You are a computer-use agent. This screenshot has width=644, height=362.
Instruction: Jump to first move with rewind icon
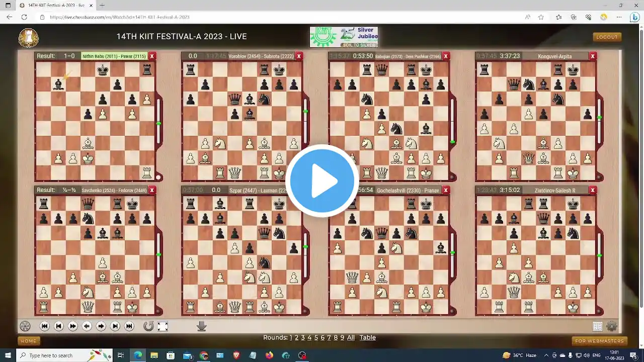[x=45, y=326]
